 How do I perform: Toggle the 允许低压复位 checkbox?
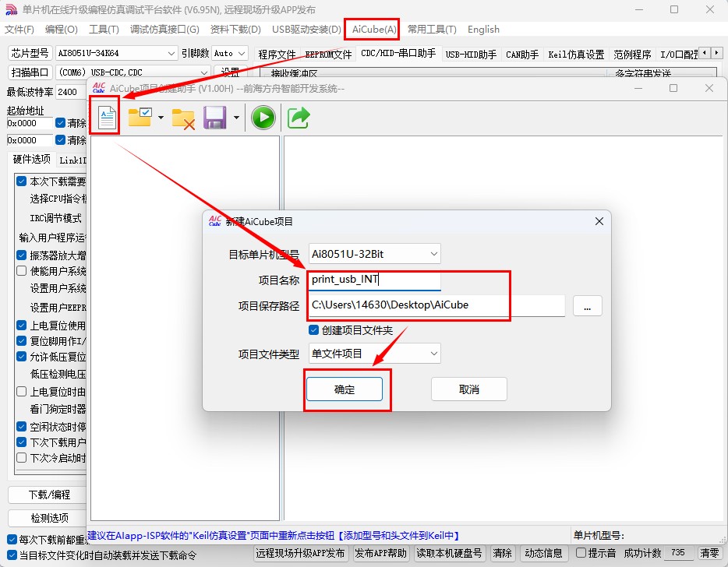point(21,357)
